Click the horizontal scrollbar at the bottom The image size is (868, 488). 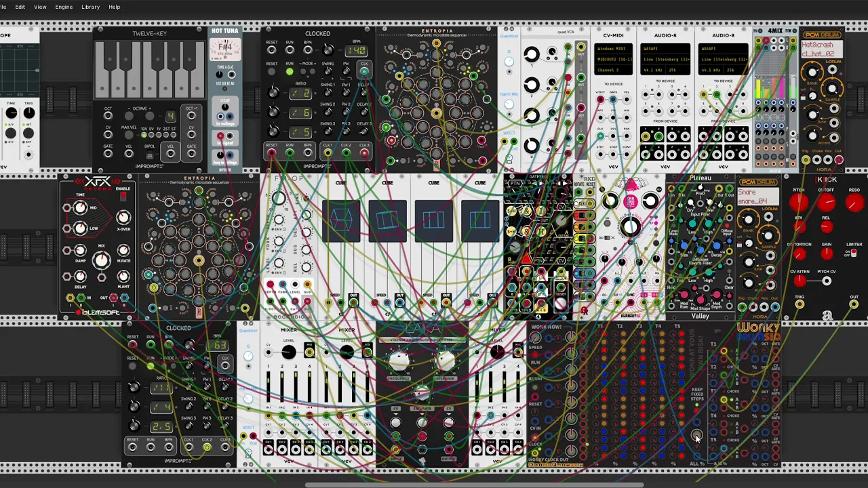[x=475, y=485]
